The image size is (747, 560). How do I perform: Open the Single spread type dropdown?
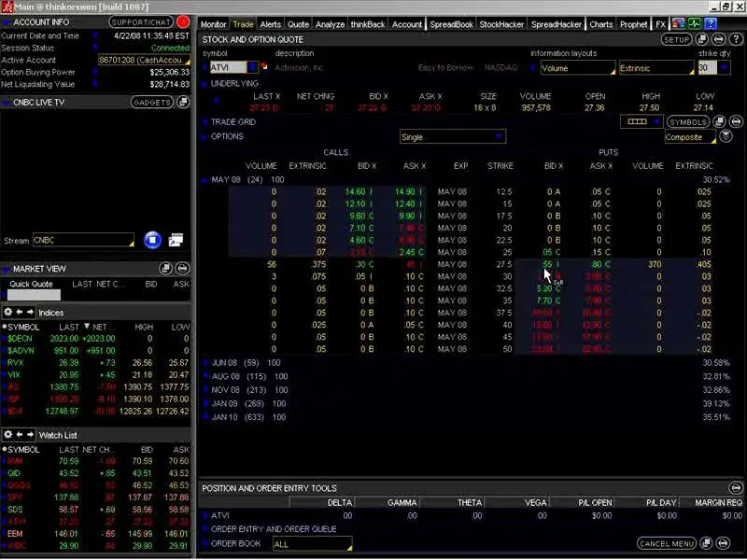click(453, 136)
